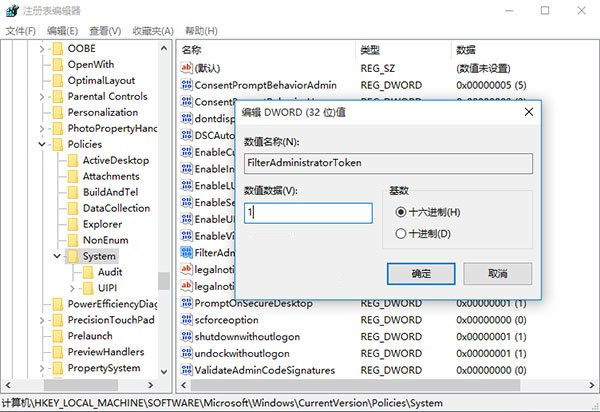The width and height of the screenshot is (600, 412).
Task: Click the Registry Editor app icon in title bar
Action: [10, 11]
